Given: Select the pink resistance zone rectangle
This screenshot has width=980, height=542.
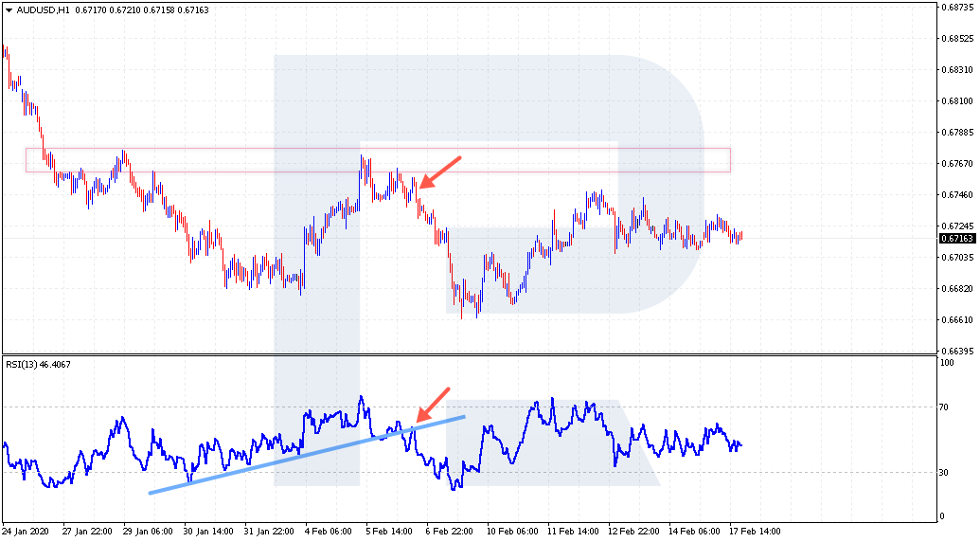Looking at the screenshot, I should pos(379,160).
